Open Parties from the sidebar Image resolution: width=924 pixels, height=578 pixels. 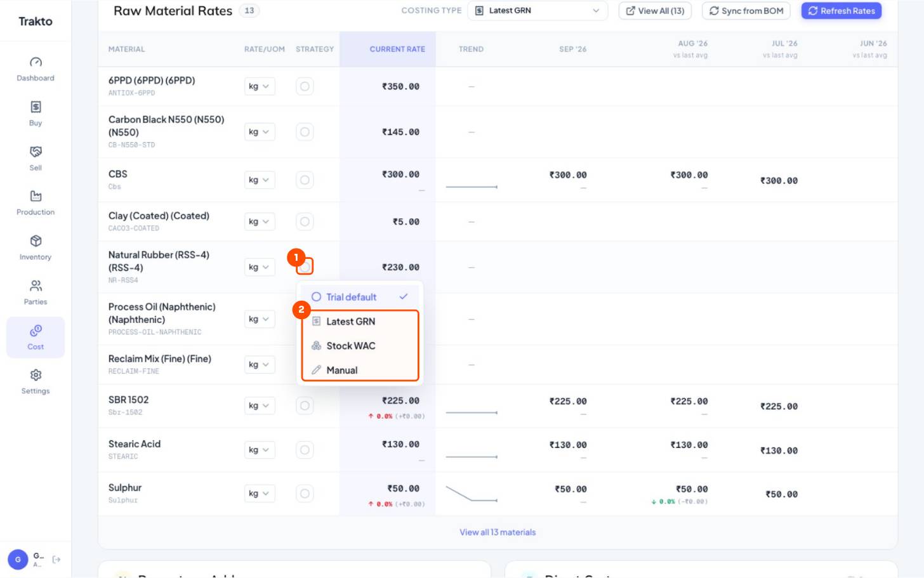[x=36, y=292]
